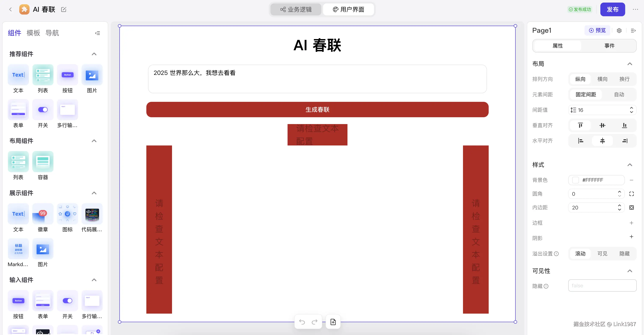The width and height of the screenshot is (644, 335).
Task: Set arrangement direction to 横向
Action: [602, 79]
